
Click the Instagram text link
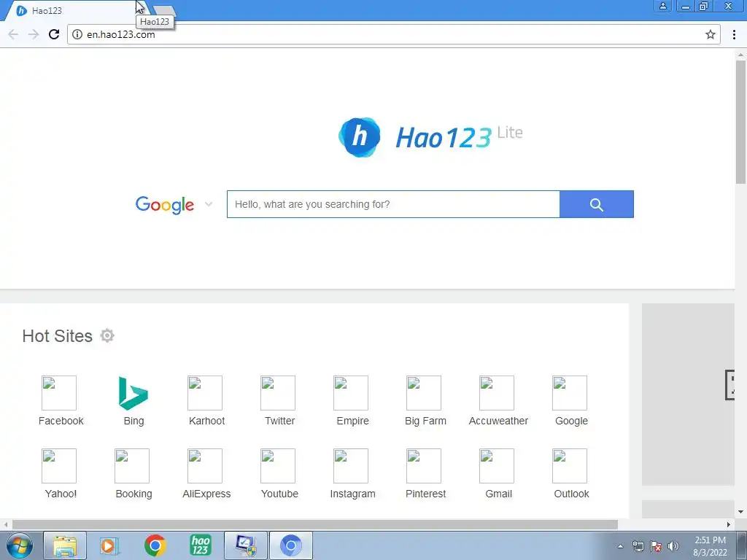pyautogui.click(x=352, y=494)
